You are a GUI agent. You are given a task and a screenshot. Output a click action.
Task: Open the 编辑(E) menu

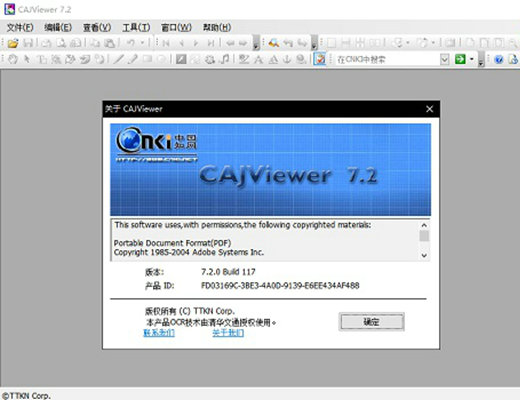click(x=58, y=27)
